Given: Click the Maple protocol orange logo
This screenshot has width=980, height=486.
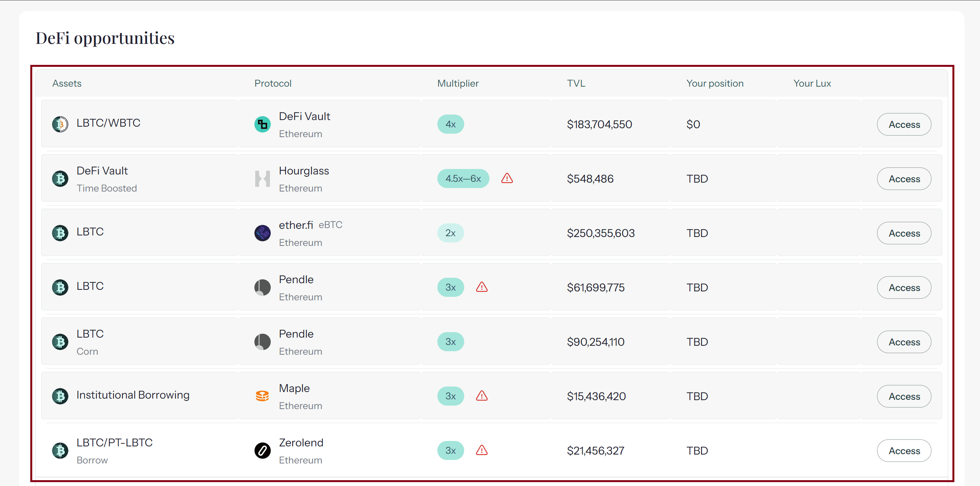Looking at the screenshot, I should click(x=263, y=396).
